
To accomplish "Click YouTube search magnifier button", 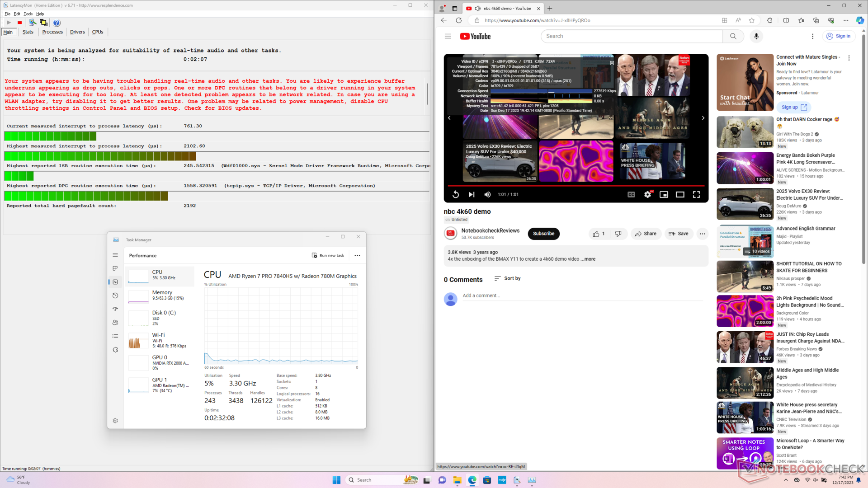I will pyautogui.click(x=733, y=36).
